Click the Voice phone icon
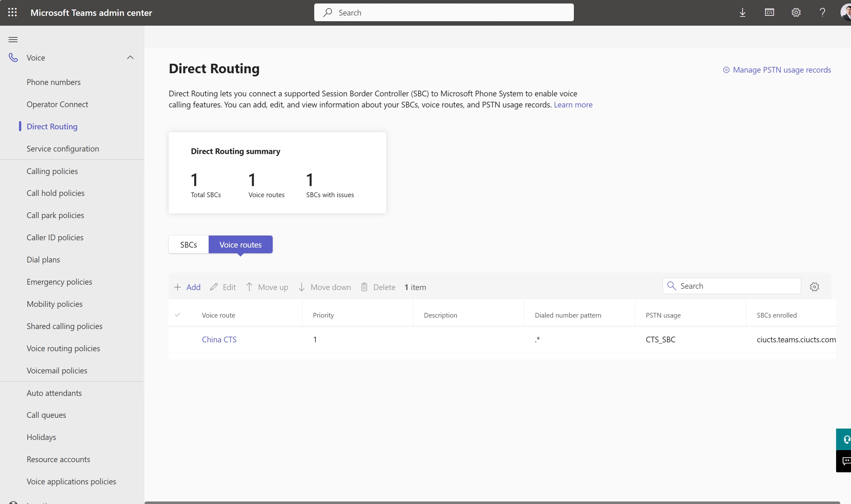This screenshot has width=851, height=504. pyautogui.click(x=13, y=58)
